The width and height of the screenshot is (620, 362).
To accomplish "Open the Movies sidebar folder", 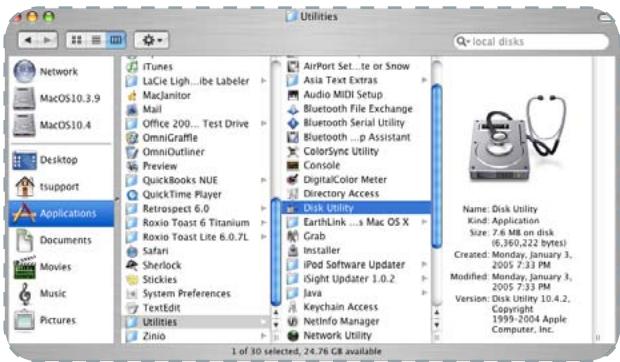I will click(x=43, y=267).
